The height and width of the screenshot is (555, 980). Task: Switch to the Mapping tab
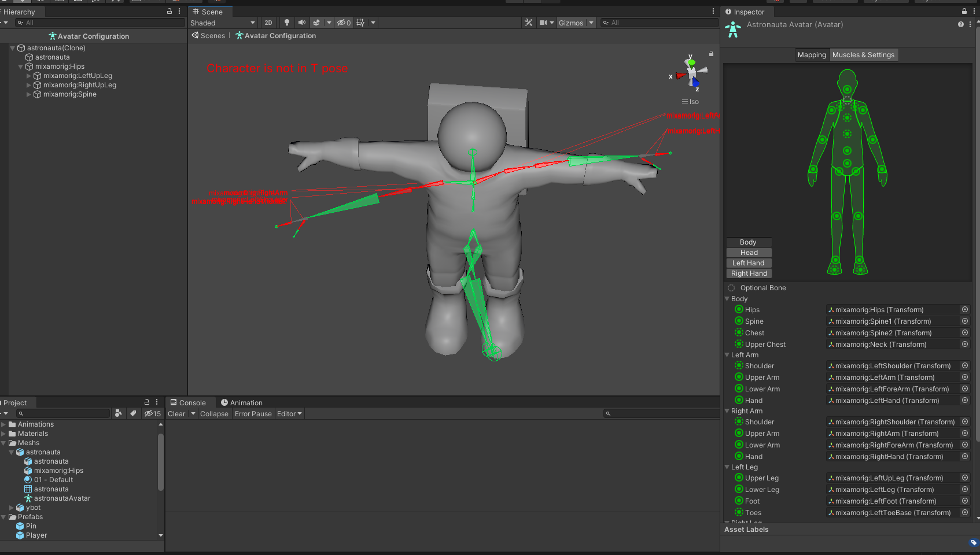tap(812, 54)
